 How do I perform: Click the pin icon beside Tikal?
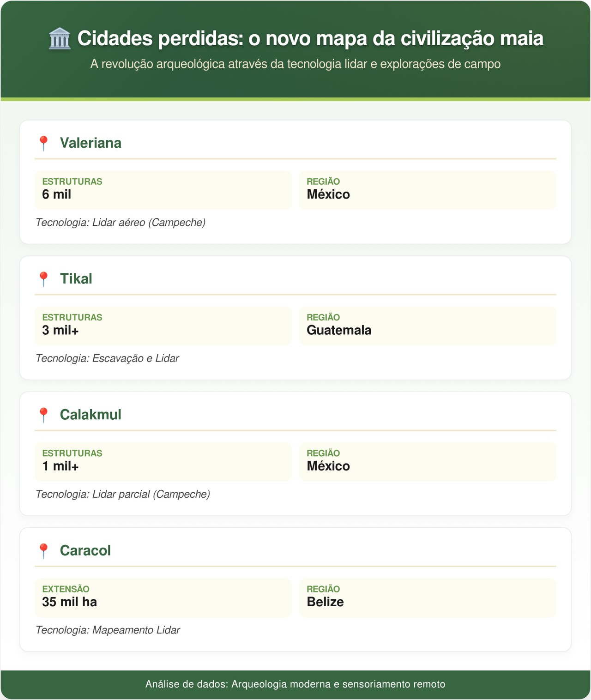[x=43, y=279]
